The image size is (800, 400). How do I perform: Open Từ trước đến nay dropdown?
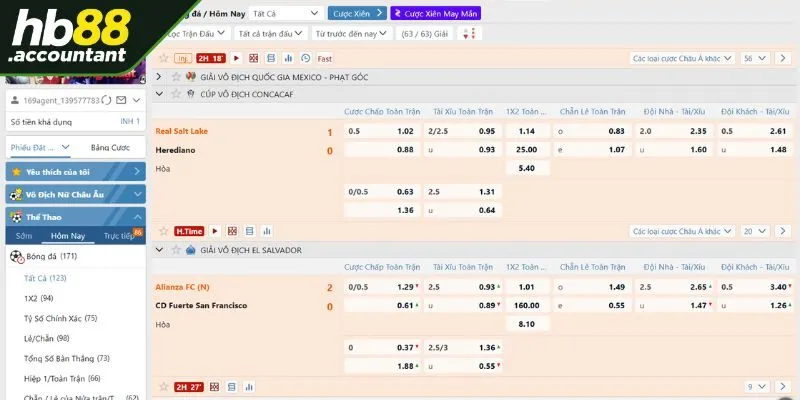point(352,34)
